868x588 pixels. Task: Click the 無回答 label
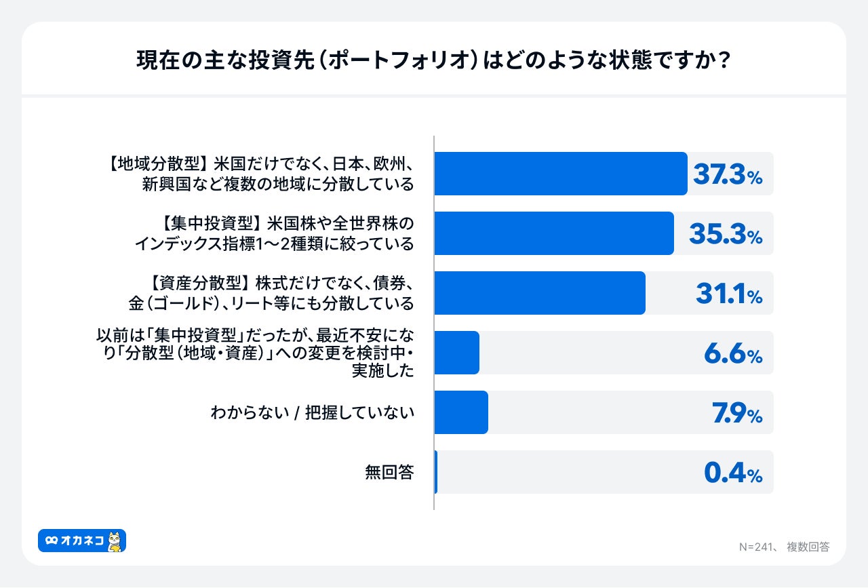(x=389, y=472)
